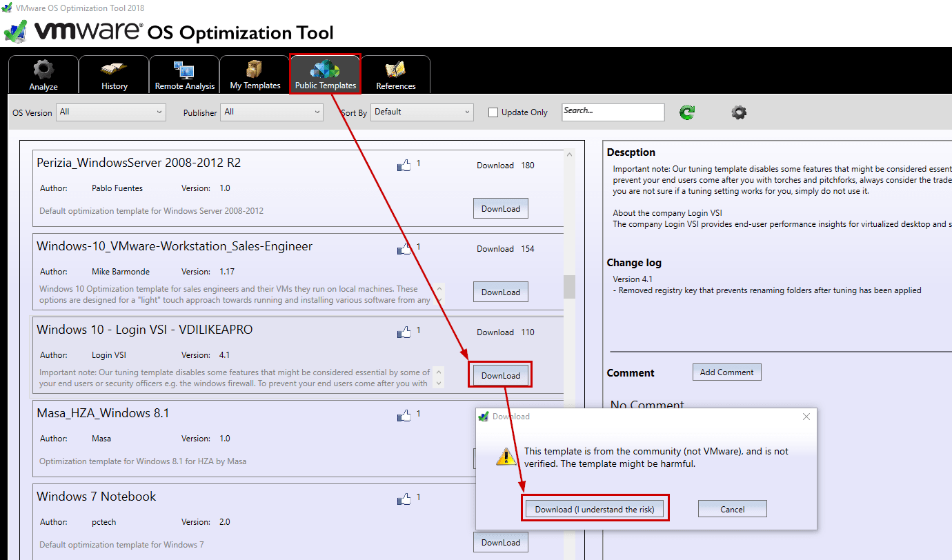Click thumbs-up for Windows-10_VMware-Workstation_Sales-Engineer

click(404, 248)
